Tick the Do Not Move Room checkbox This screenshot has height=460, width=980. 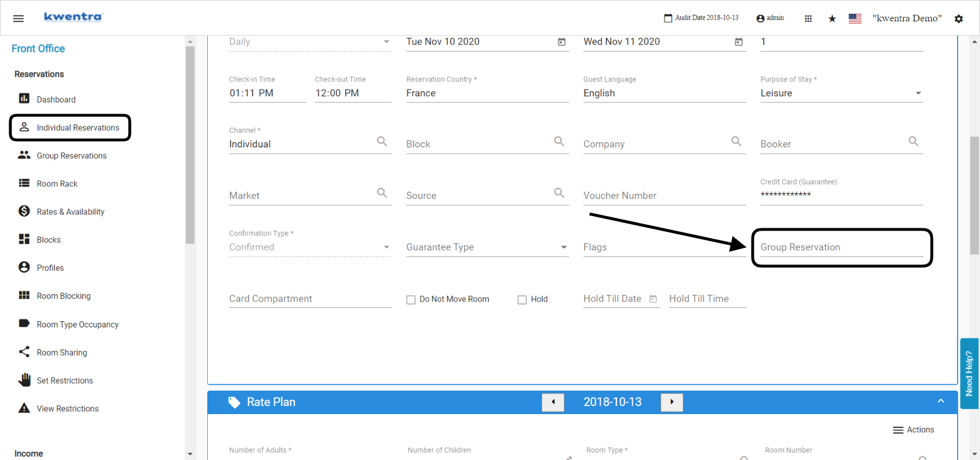pos(411,299)
